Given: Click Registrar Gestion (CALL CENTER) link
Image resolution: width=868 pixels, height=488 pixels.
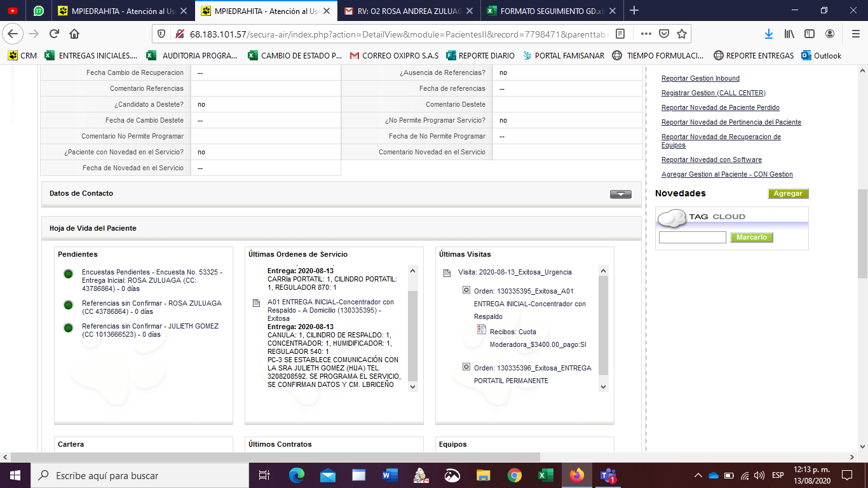Looking at the screenshot, I should click(714, 93).
